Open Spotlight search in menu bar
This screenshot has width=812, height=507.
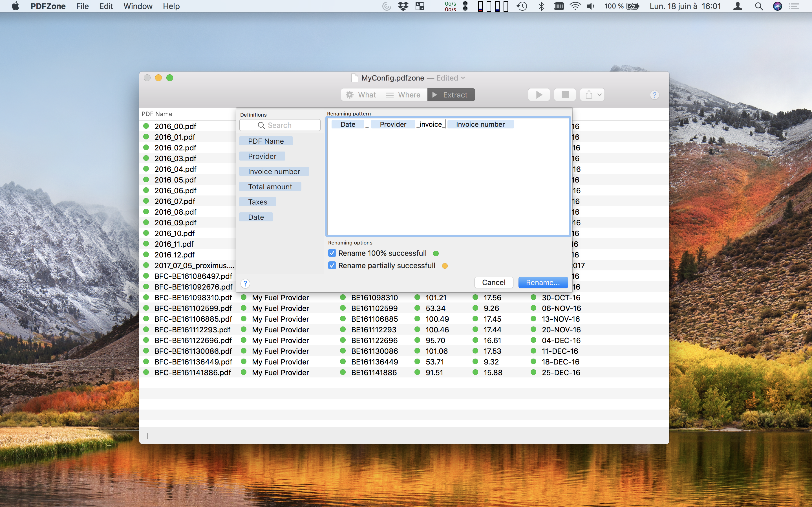pyautogui.click(x=759, y=6)
